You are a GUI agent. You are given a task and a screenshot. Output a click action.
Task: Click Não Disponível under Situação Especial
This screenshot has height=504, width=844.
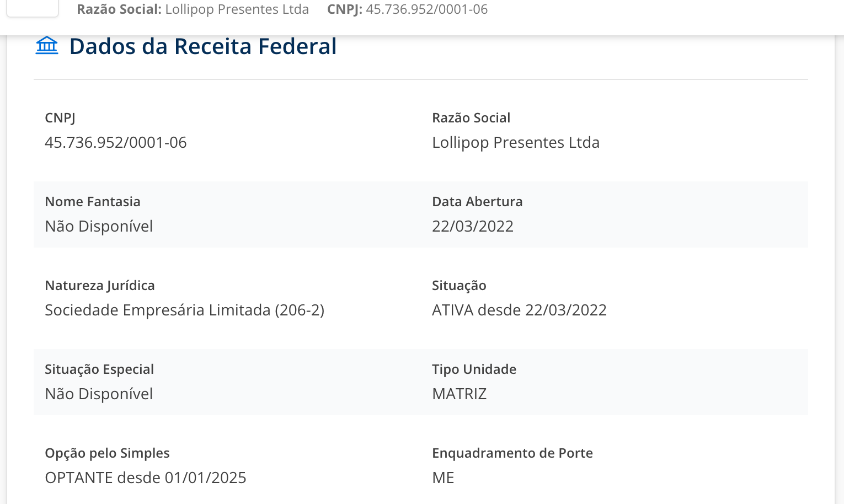point(99,394)
